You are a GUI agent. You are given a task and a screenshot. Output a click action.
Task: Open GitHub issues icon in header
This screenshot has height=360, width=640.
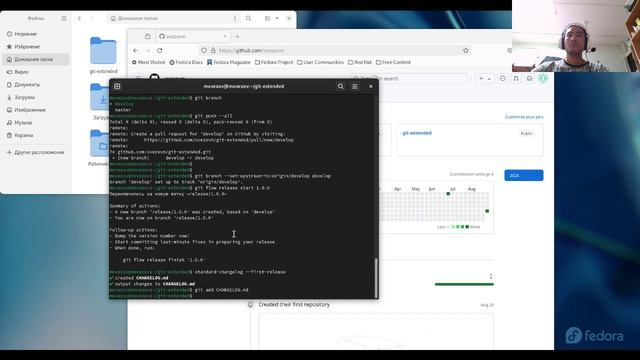point(503,78)
